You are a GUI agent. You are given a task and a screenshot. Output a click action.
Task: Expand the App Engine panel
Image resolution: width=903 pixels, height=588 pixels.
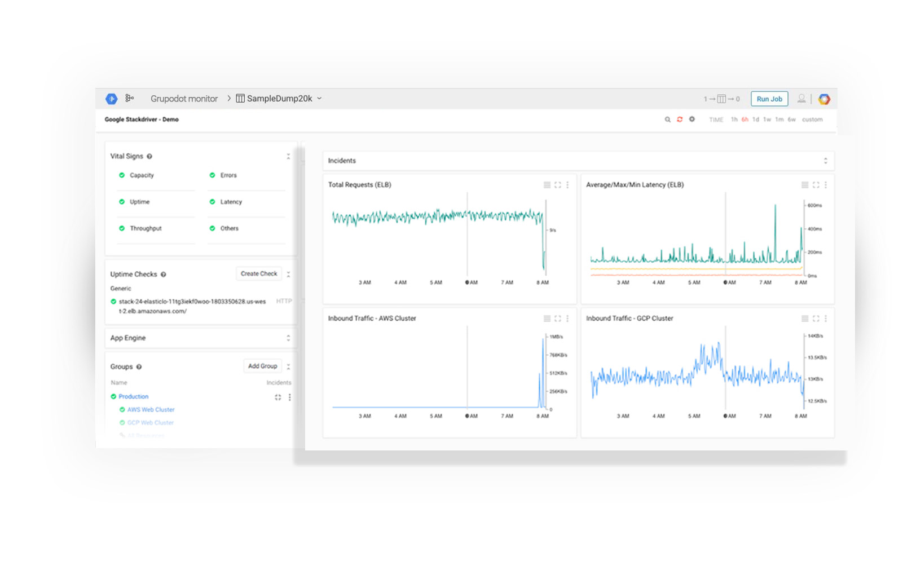coord(288,338)
